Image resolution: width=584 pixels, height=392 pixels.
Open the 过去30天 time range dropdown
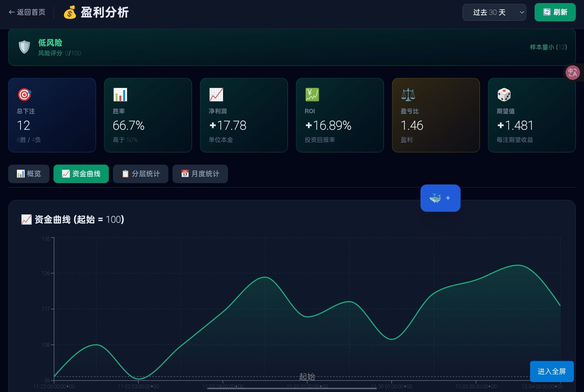pyautogui.click(x=494, y=12)
